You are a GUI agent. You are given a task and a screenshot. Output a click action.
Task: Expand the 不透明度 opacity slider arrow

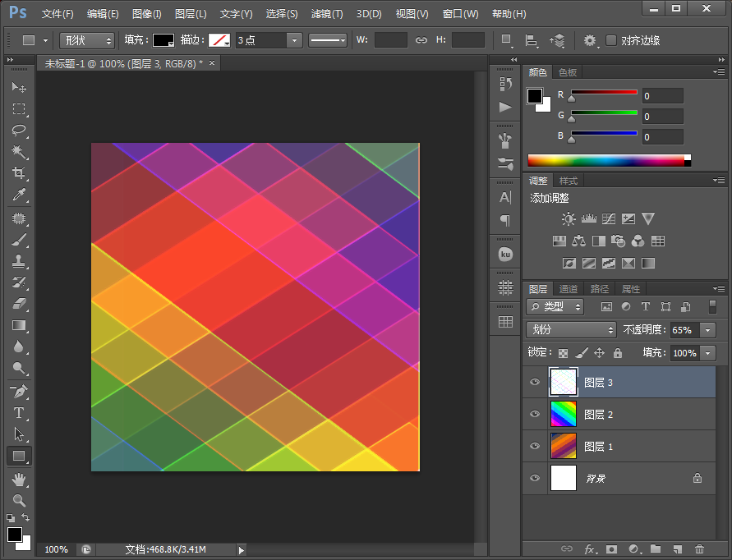(x=707, y=329)
